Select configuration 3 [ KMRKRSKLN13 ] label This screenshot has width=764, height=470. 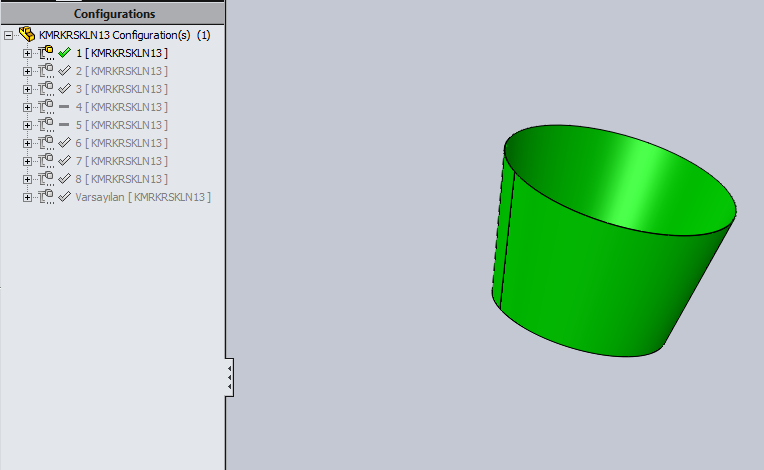[x=122, y=89]
